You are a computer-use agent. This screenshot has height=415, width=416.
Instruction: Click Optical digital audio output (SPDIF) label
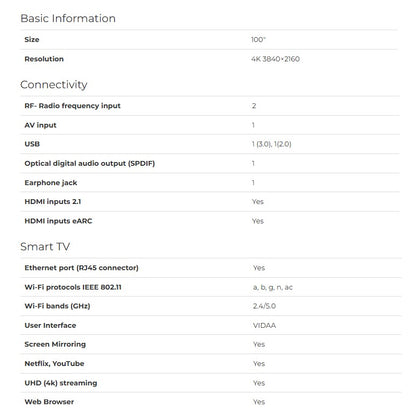[90, 164]
